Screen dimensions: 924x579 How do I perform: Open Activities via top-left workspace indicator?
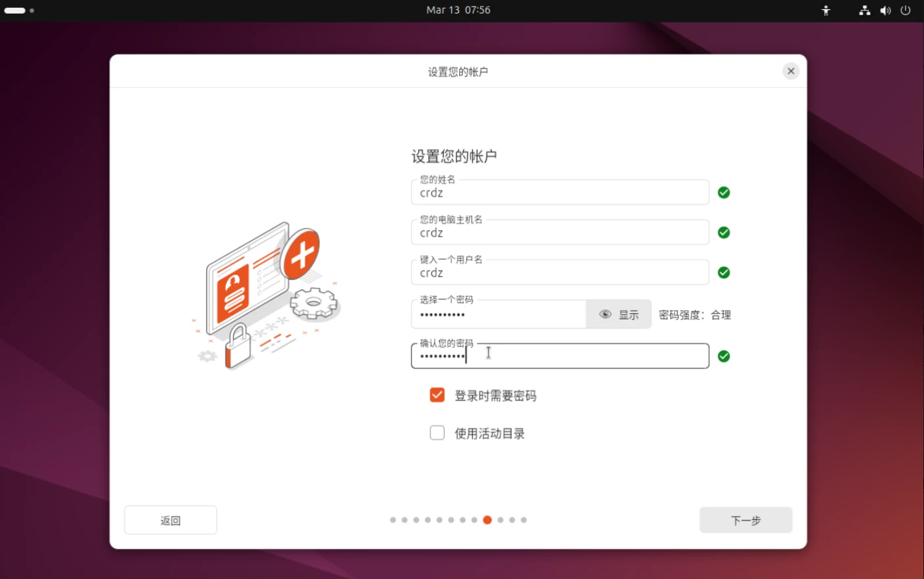point(19,11)
